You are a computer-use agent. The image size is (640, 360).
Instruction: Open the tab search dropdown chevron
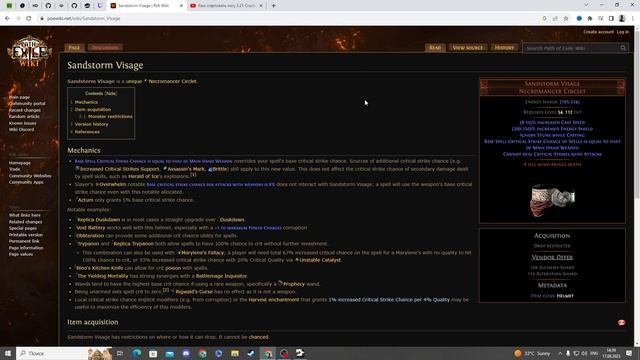click(586, 5)
